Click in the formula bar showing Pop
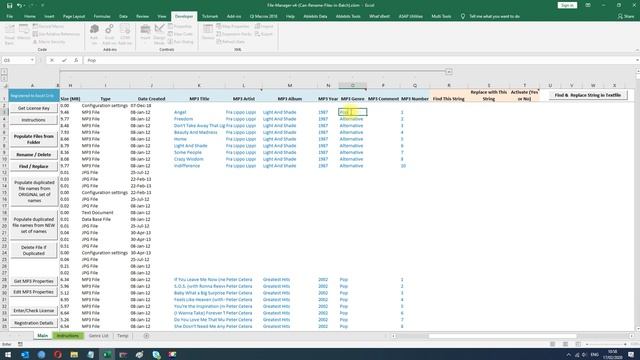The image size is (640, 360). click(x=359, y=60)
